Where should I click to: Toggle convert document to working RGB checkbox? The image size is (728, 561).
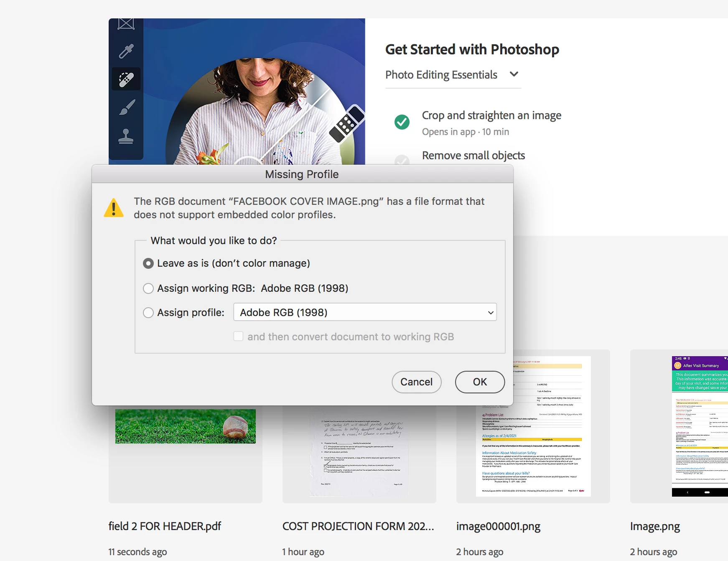tap(238, 337)
